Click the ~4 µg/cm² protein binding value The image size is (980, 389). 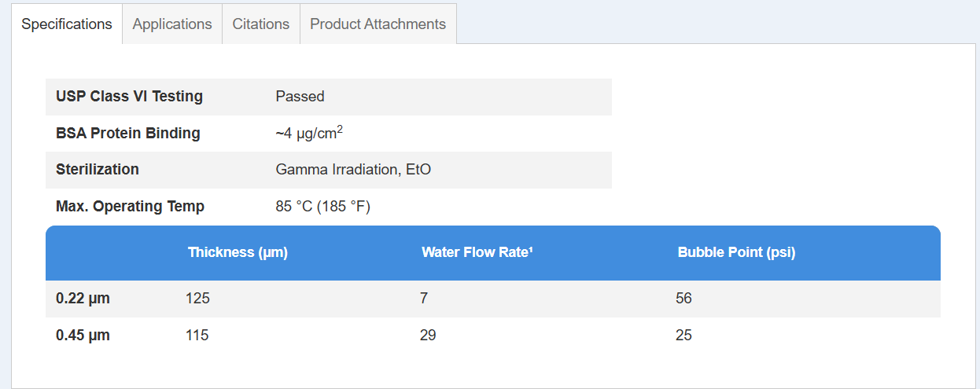point(308,133)
